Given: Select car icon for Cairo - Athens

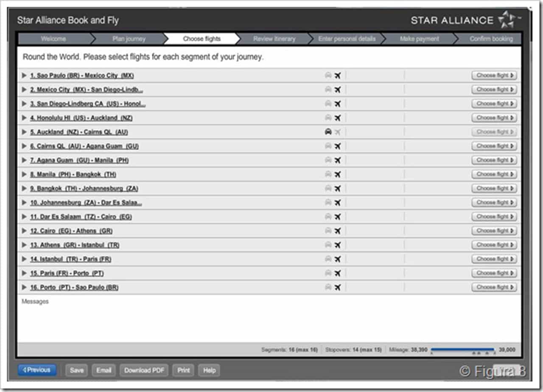Looking at the screenshot, I should click(x=328, y=231).
